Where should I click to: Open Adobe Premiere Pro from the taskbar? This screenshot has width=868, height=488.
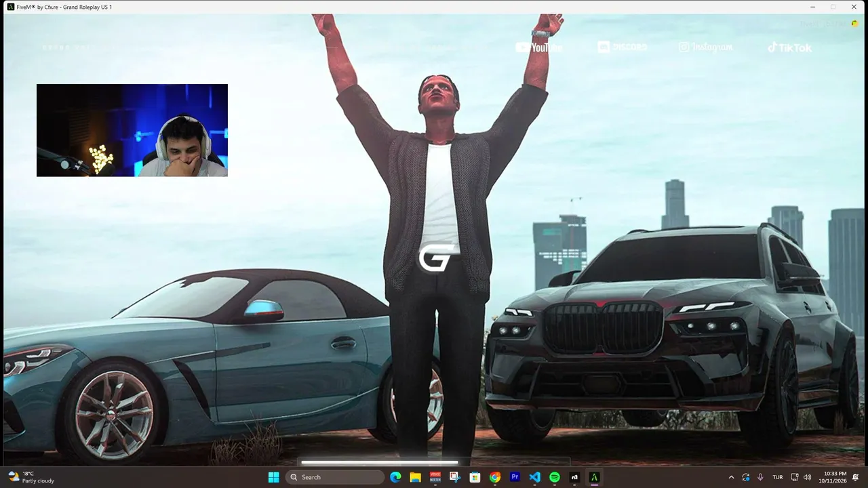[515, 477]
